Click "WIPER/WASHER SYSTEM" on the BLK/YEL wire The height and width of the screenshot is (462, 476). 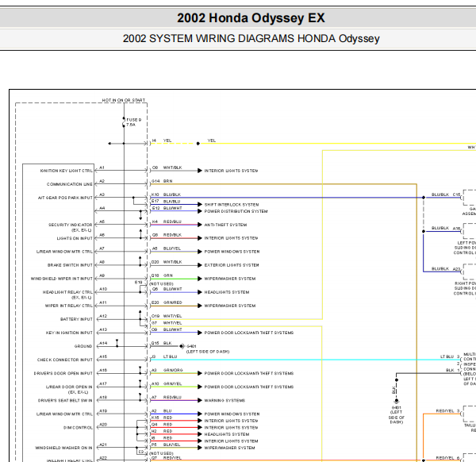pos(229,448)
